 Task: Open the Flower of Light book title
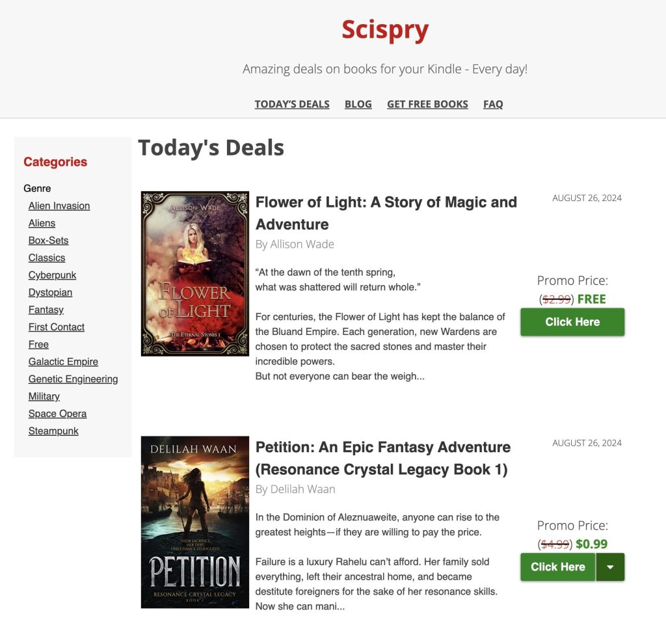click(x=385, y=213)
